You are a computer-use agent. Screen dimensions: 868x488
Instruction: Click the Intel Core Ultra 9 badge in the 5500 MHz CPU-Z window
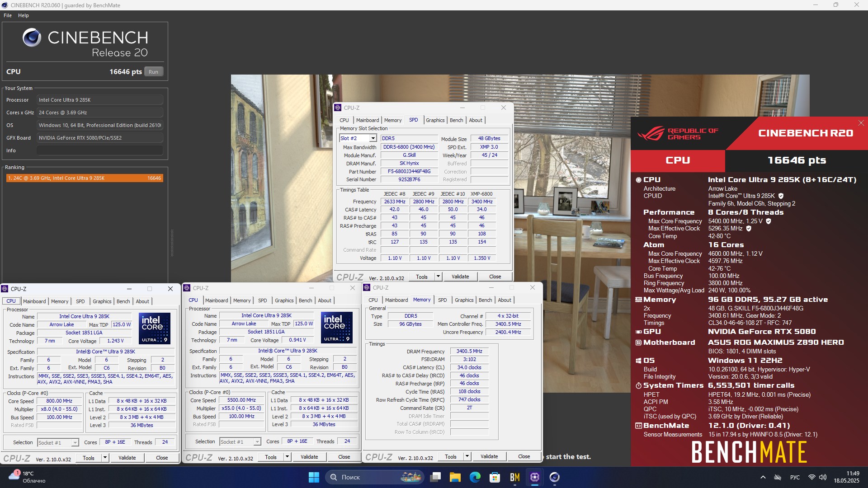[x=337, y=328]
